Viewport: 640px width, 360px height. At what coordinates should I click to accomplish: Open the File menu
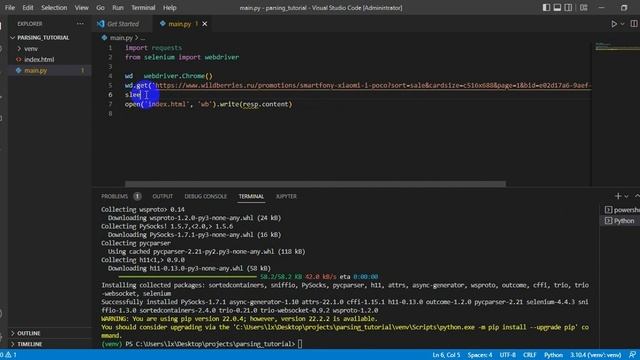[10, 8]
